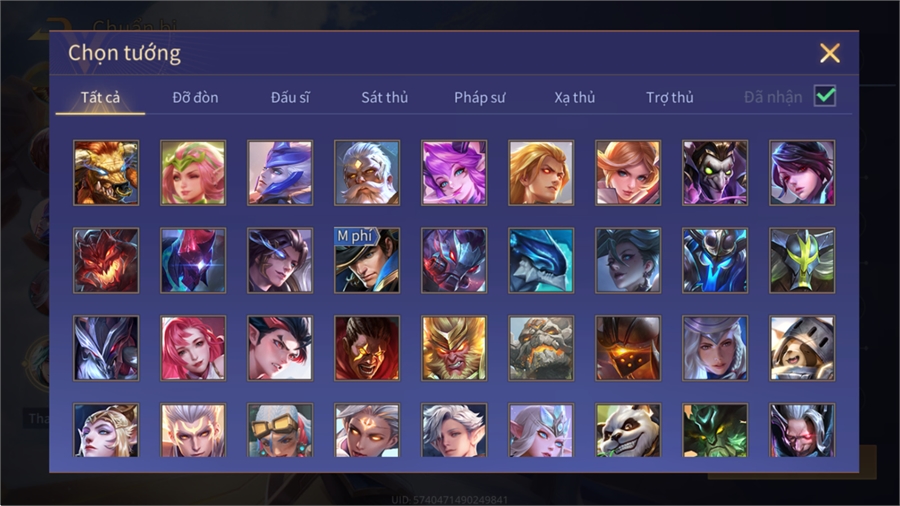900x506 pixels.
Task: Switch to the 'Đỡ đòn' tab
Action: [195, 98]
